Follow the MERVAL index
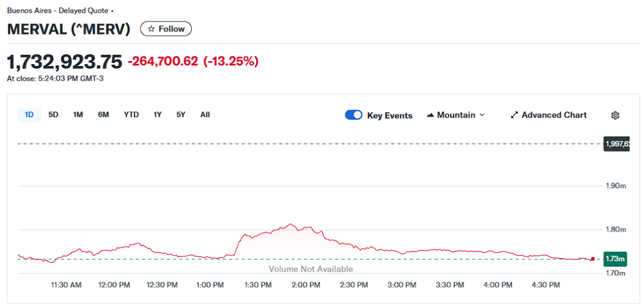 (x=166, y=29)
